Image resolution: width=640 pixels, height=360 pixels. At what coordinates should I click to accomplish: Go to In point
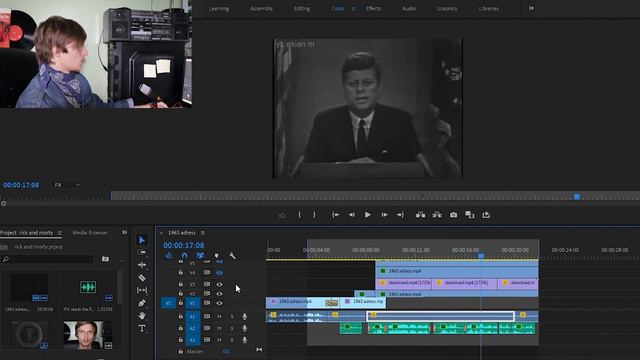336,215
